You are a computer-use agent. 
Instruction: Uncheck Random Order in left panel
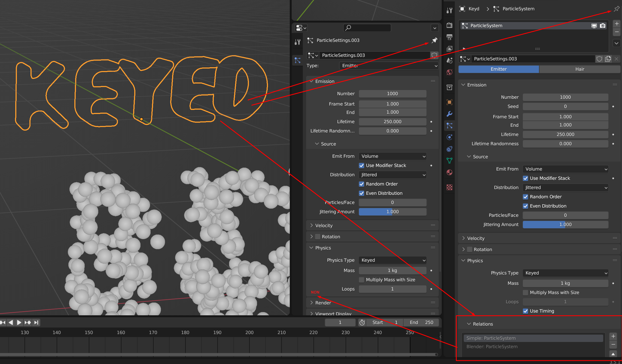(362, 184)
